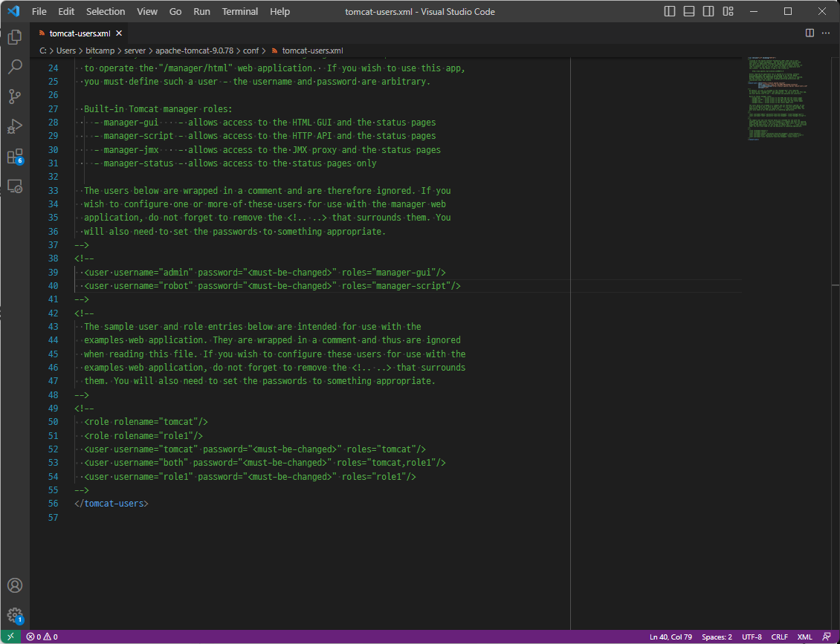Click Ln 40, Col 79 go to line
The image size is (840, 644).
671,637
